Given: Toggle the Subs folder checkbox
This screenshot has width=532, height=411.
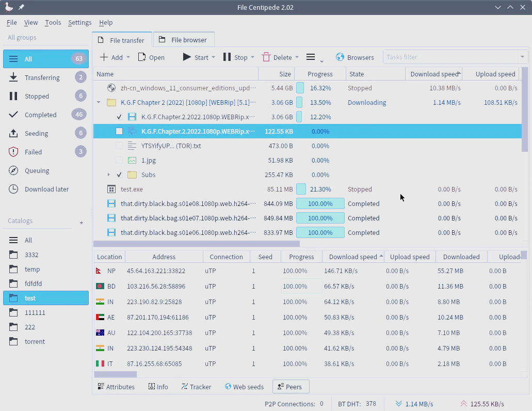Looking at the screenshot, I should [119, 175].
